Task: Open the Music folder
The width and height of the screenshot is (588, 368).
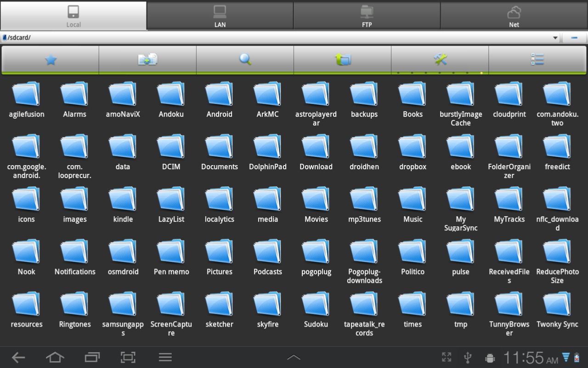Action: (413, 204)
